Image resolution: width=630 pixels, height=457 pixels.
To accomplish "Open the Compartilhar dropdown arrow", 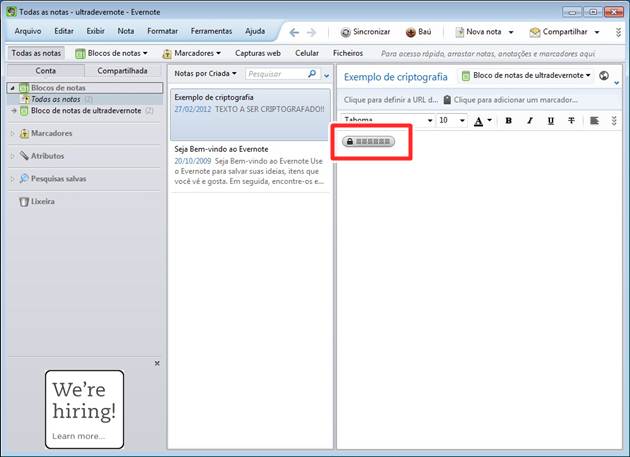I will (x=597, y=32).
